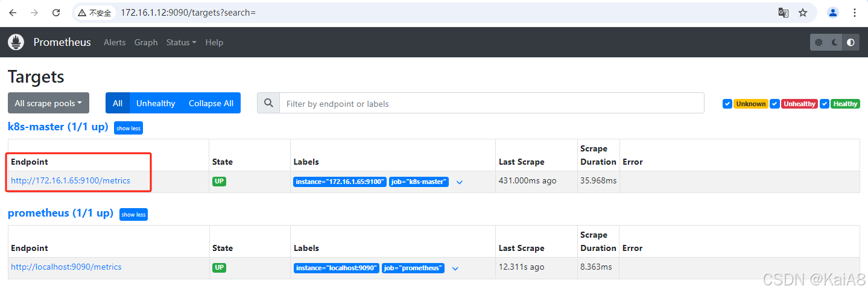
Task: Select the auto contrast theme icon
Action: (851, 42)
